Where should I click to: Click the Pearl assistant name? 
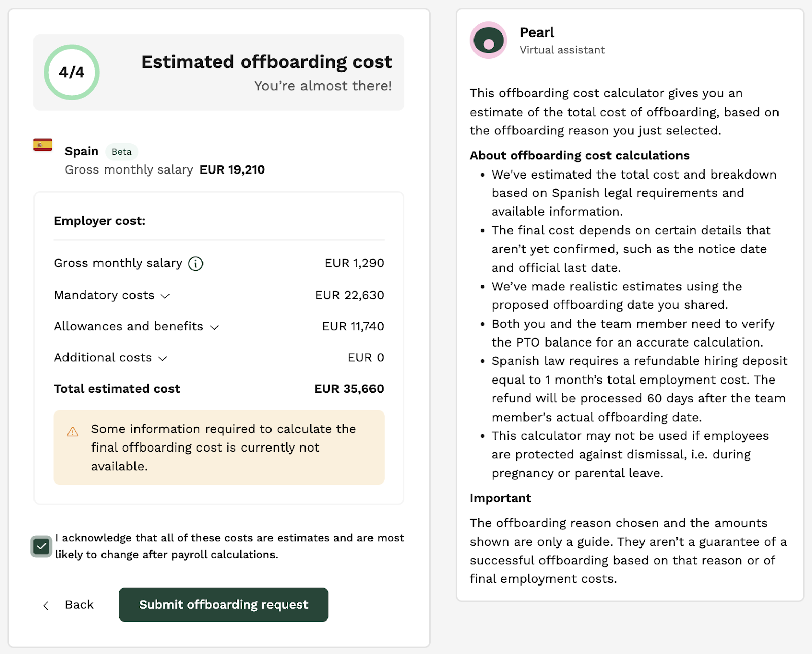tap(536, 32)
